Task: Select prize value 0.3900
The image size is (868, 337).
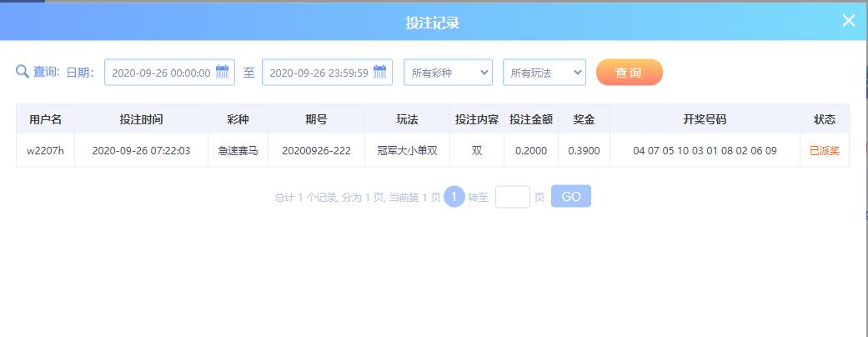Action: [x=584, y=150]
